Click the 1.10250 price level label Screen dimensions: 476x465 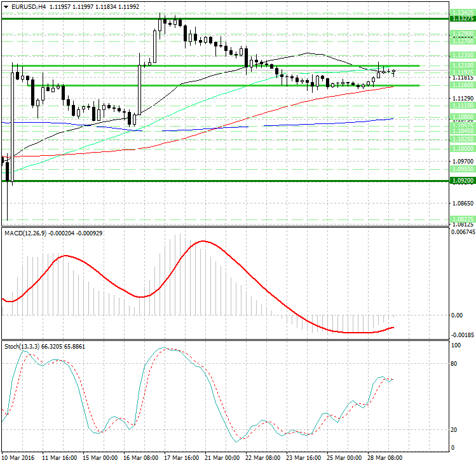point(463,139)
